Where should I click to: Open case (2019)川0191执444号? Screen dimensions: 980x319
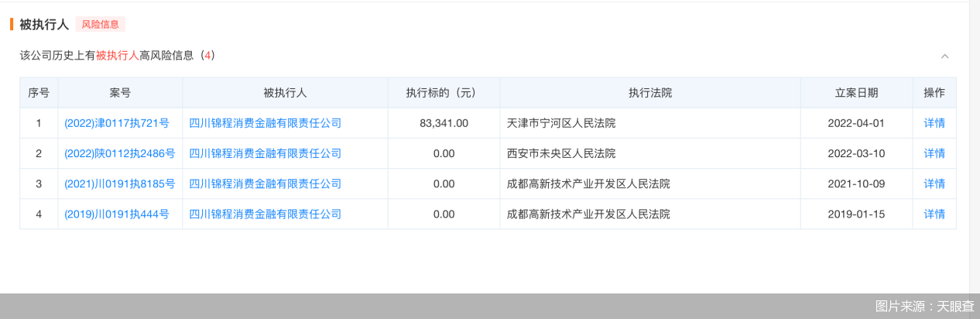117,214
